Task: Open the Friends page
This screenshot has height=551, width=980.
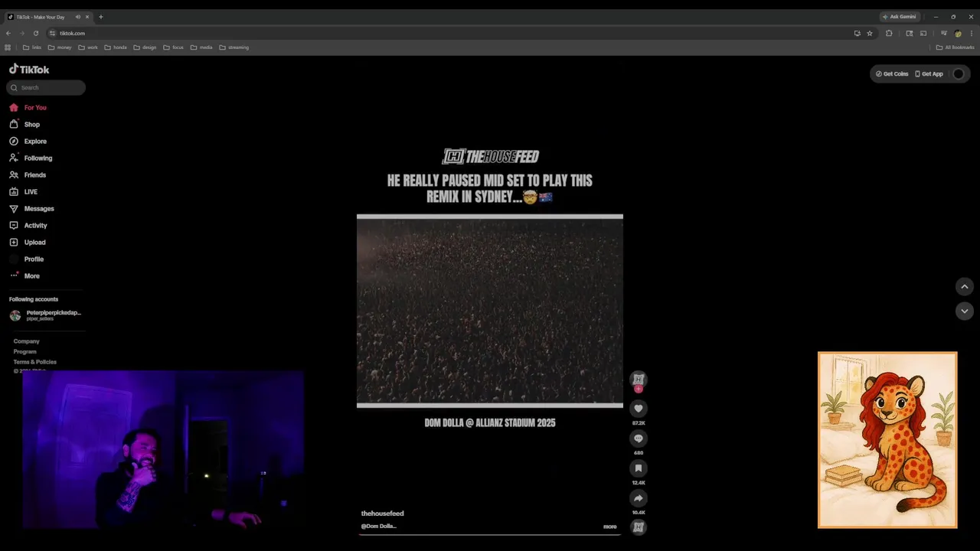Action: [x=28, y=174]
